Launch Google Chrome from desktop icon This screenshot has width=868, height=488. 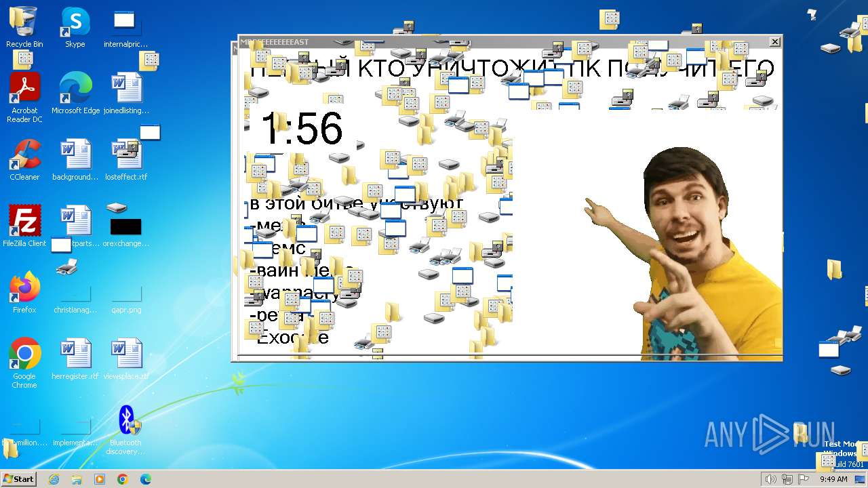[x=24, y=363]
